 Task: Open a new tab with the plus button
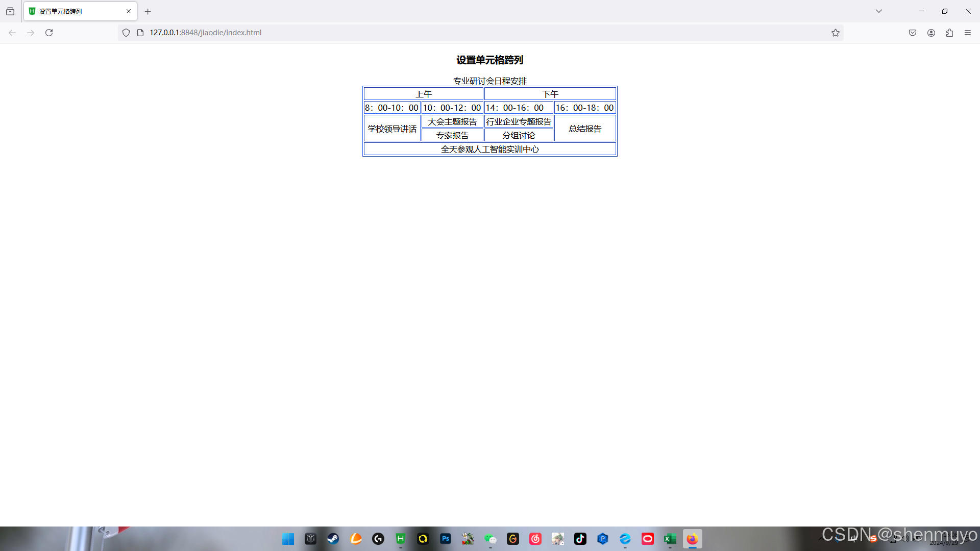point(148,11)
